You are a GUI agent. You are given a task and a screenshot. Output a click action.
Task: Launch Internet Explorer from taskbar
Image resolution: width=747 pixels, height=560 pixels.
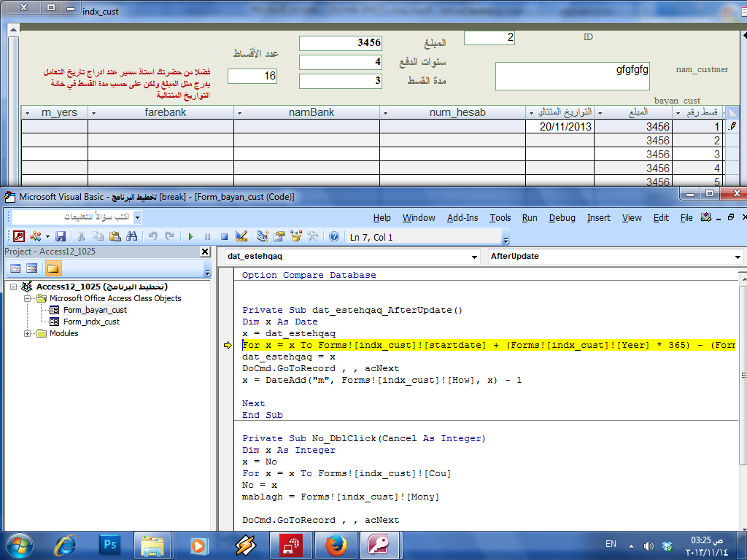click(65, 545)
